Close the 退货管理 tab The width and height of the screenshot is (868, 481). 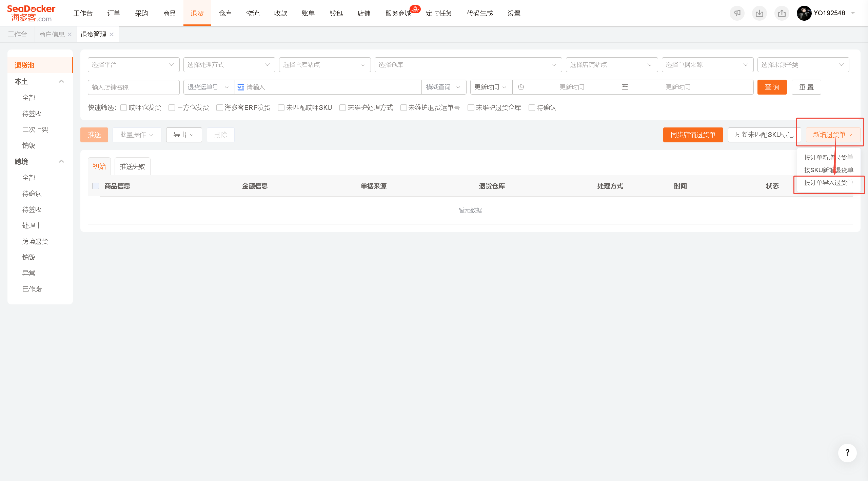[x=112, y=34]
